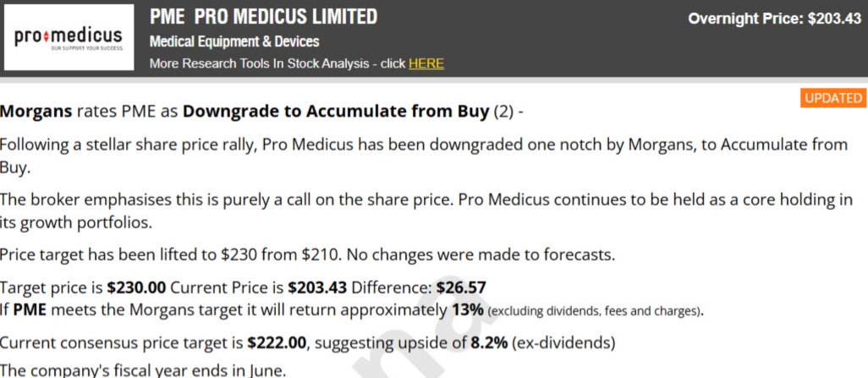Screen dimensions: 868x378
Task: Click the bold 13% return figure
Action: [x=468, y=310]
